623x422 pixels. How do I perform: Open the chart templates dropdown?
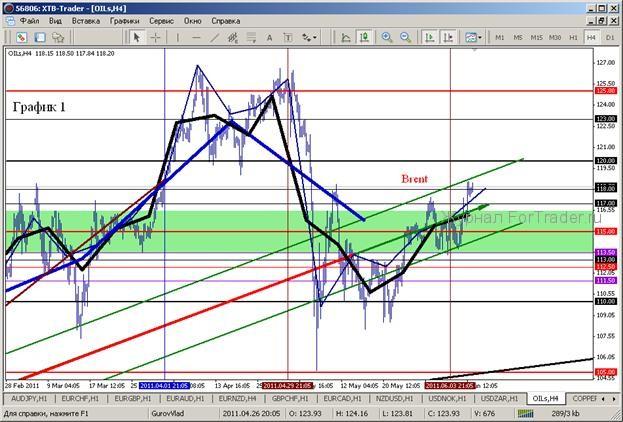point(473,38)
